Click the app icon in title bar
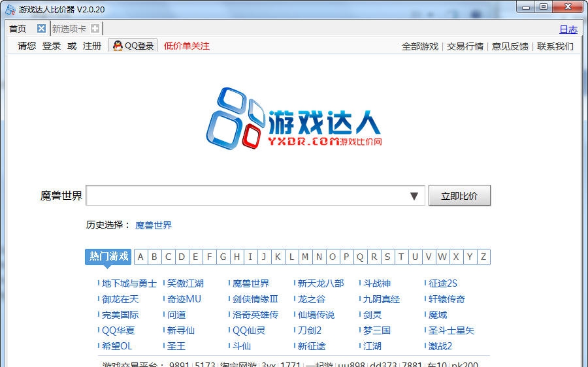This screenshot has width=588, height=367. pyautogui.click(x=10, y=9)
